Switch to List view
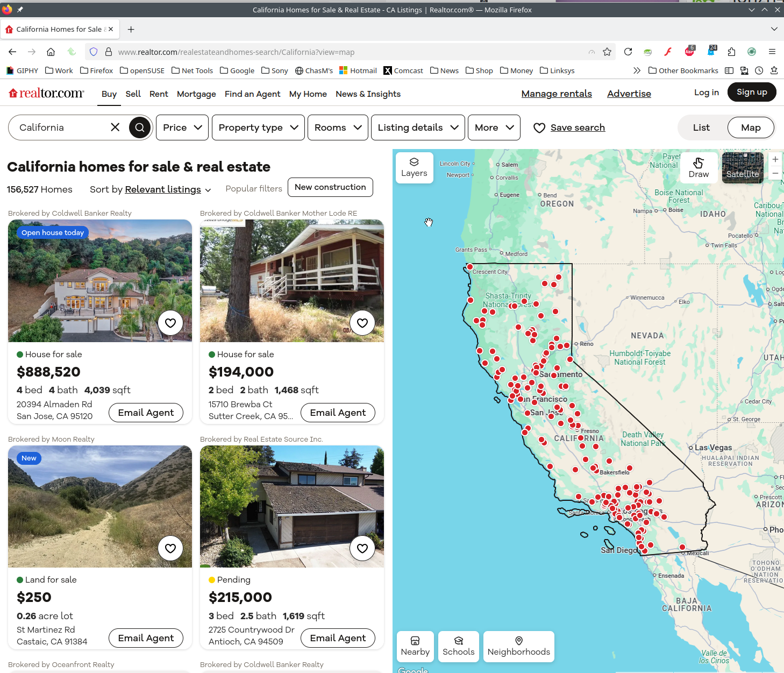784x673 pixels. [x=701, y=127]
